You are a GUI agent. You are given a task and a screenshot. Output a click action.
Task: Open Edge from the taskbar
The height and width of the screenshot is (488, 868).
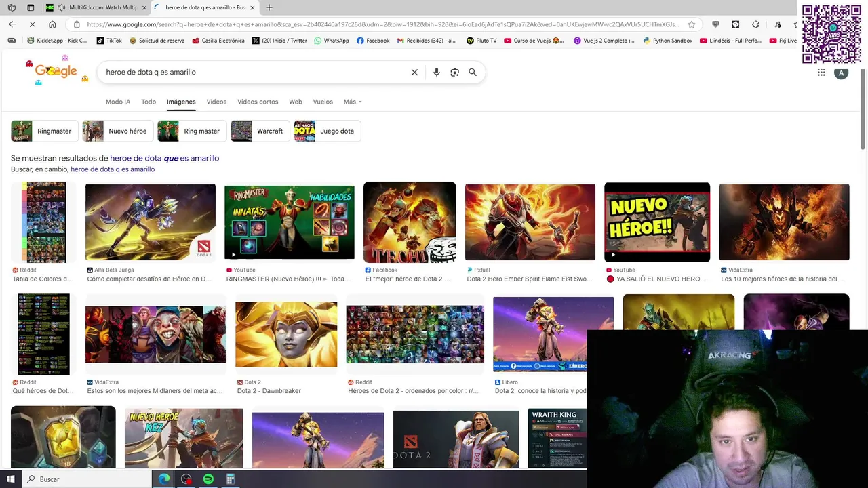tap(164, 479)
